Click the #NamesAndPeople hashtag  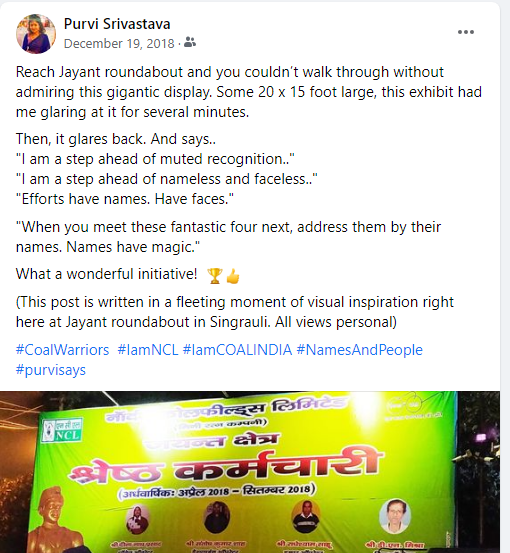pos(359,350)
